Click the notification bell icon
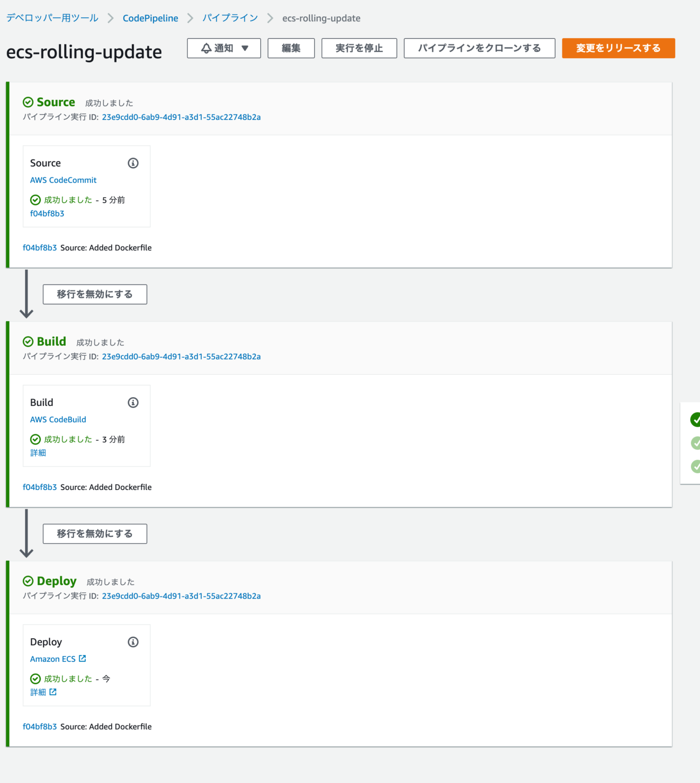 point(206,48)
